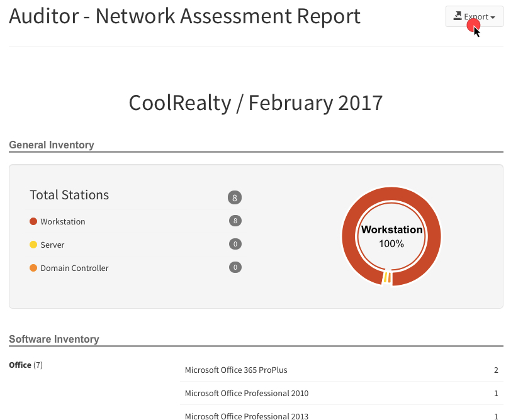Viewport: 506px width, 420px height.
Task: Click the Auditor - Network Assessment Report heading
Action: [184, 16]
